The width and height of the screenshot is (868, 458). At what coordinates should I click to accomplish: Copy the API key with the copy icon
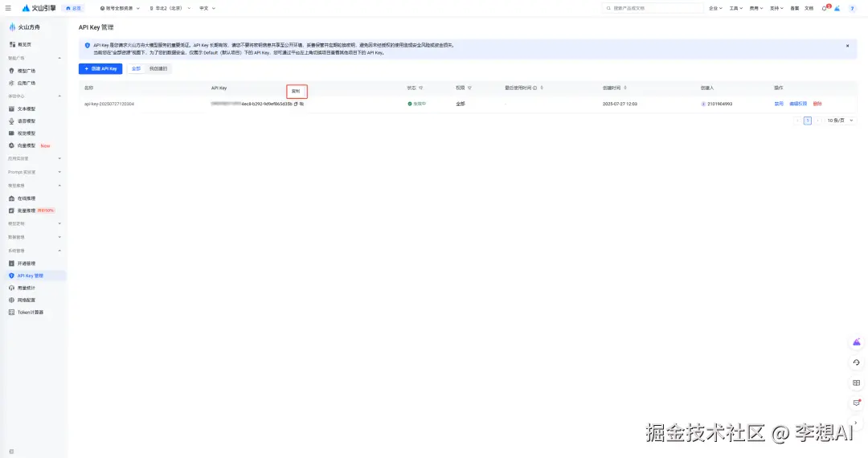click(296, 104)
